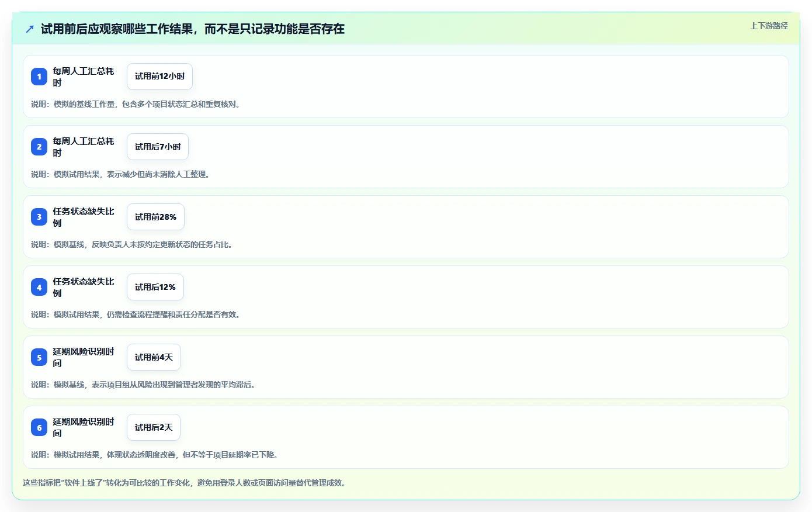Select the 试用后12% chip
Screen dimensions: 812x512
coord(155,287)
